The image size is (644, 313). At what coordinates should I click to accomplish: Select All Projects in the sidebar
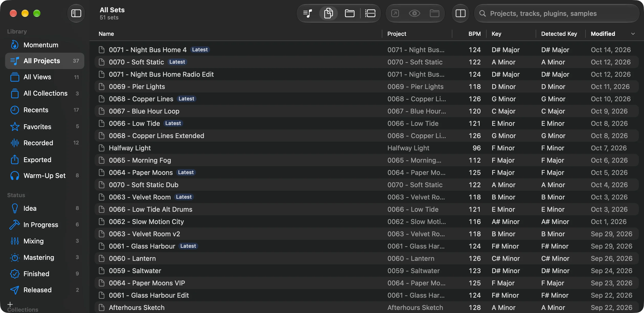click(x=45, y=61)
